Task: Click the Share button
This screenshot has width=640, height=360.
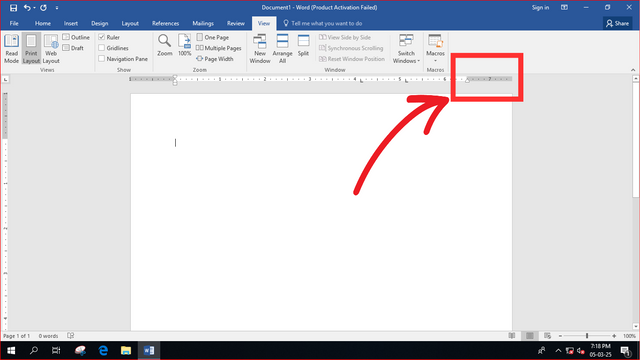Action: click(618, 23)
